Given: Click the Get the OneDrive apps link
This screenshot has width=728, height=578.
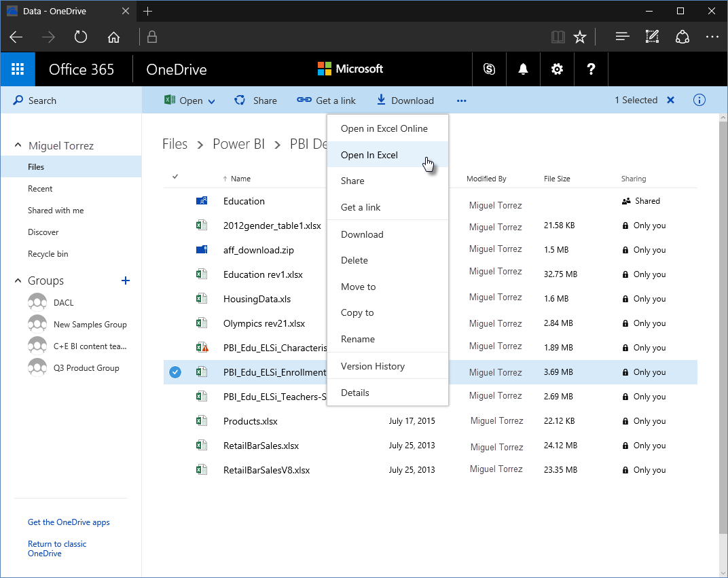Looking at the screenshot, I should [68, 522].
